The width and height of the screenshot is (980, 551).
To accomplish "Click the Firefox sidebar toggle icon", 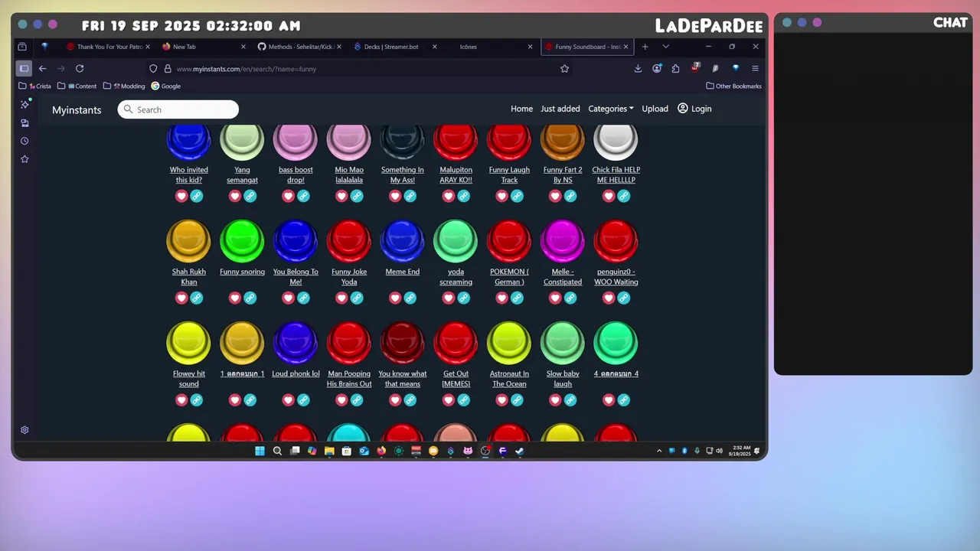I will pos(24,68).
